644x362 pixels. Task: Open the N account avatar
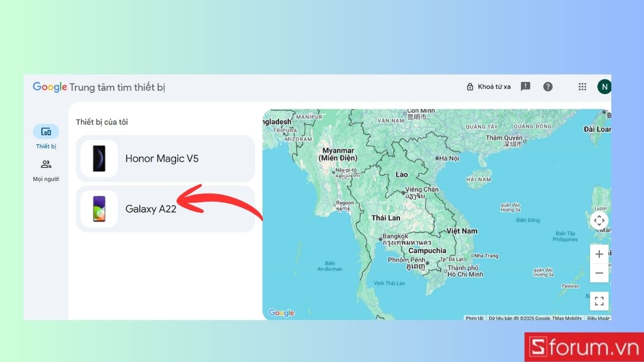604,86
